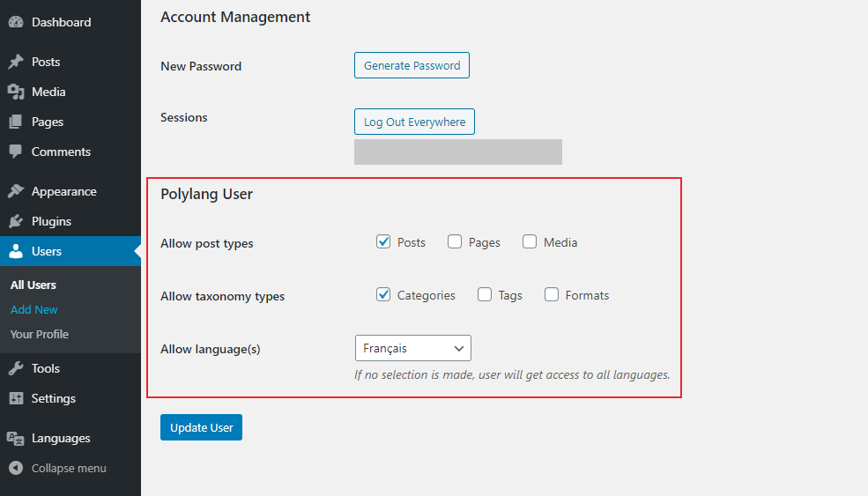The width and height of the screenshot is (868, 496).
Task: Click the Settings sliders icon
Action: point(16,398)
